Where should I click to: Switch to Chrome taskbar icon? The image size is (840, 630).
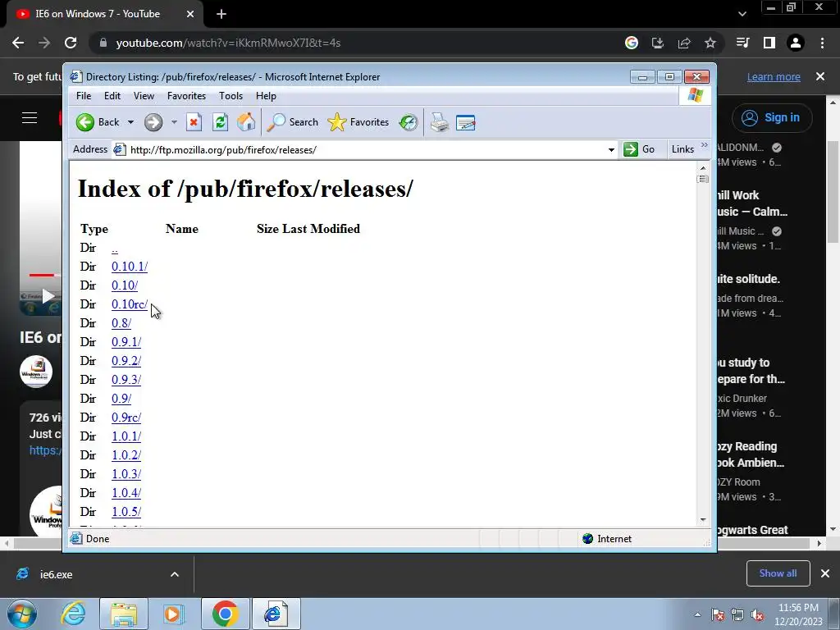pos(225,614)
